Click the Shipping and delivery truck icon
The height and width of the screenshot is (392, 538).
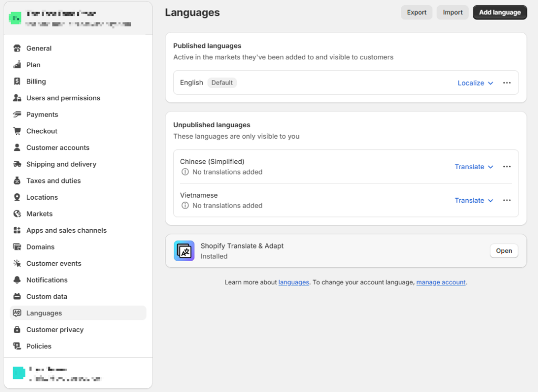pyautogui.click(x=17, y=164)
